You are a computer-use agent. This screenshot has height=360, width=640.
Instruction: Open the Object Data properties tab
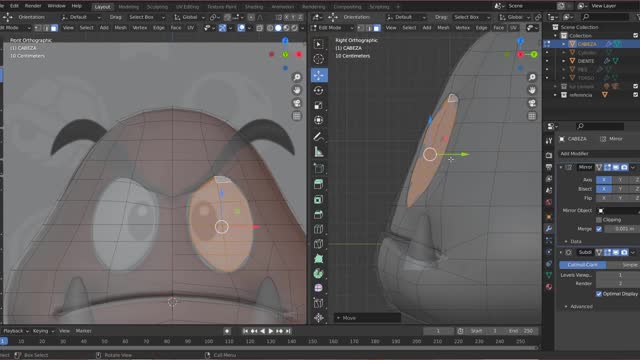(x=549, y=275)
